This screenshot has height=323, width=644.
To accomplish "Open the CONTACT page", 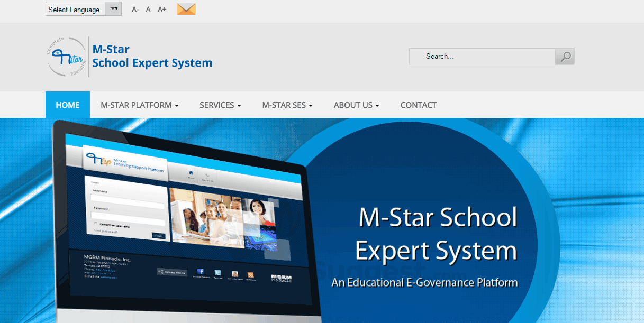I will point(418,105).
